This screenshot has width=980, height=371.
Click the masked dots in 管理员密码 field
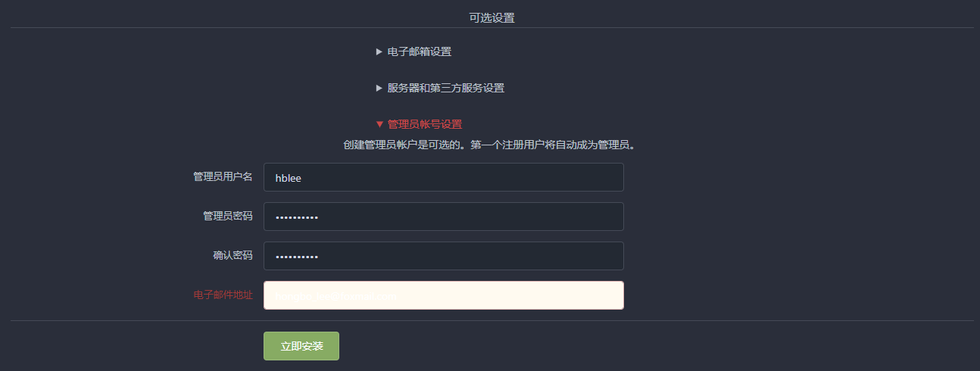pyautogui.click(x=297, y=217)
